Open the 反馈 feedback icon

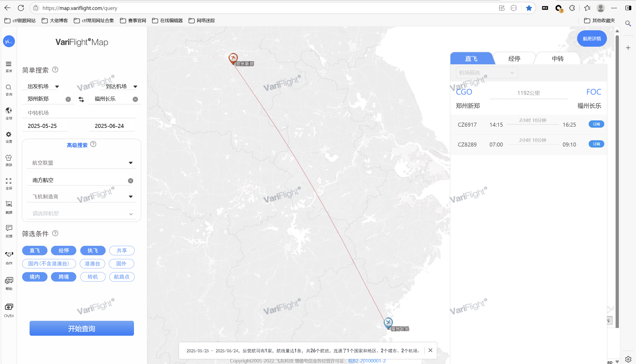tap(9, 228)
